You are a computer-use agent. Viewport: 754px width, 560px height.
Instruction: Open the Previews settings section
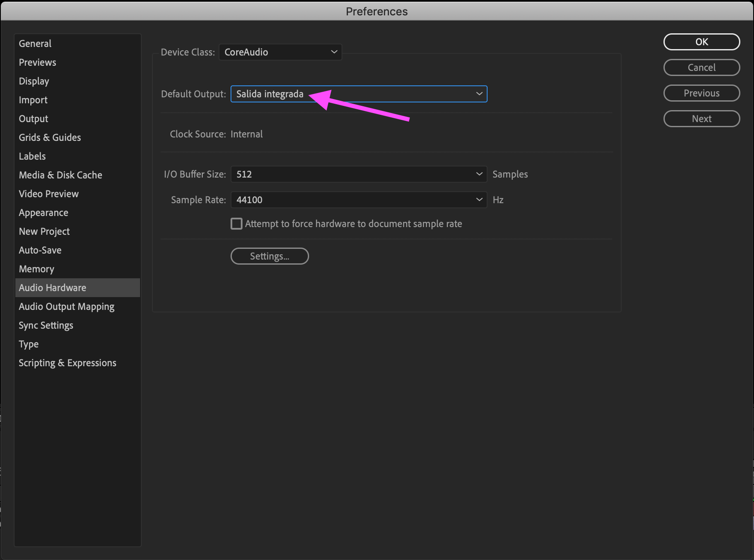click(x=37, y=62)
